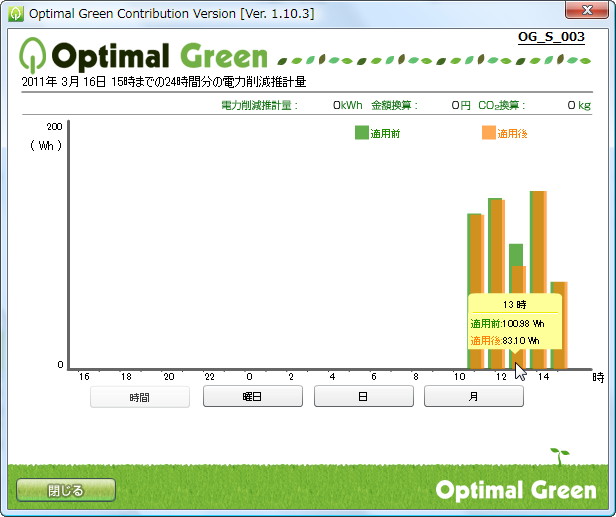The width and height of the screenshot is (616, 517).
Task: Click the 0円 cost value
Action: click(x=461, y=105)
